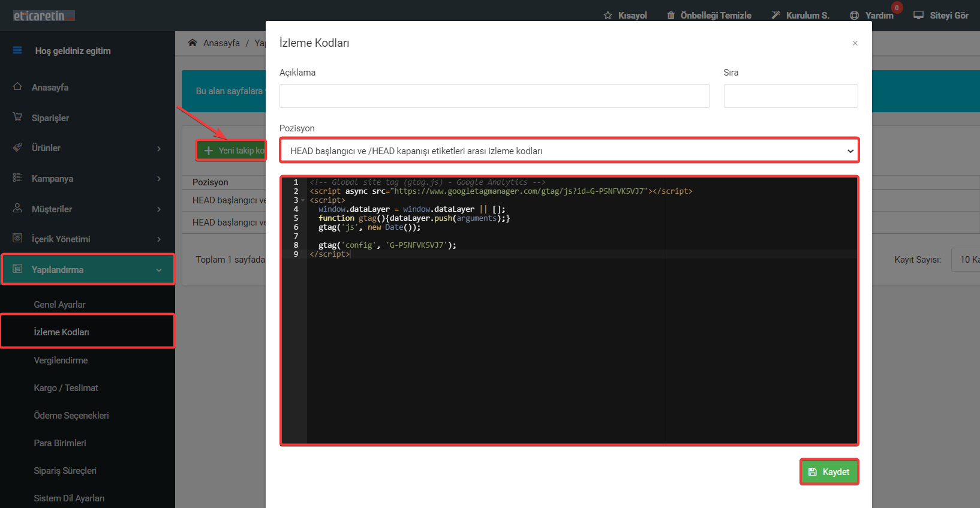Click the plus icon on Yeni takip kodu
Image resolution: width=980 pixels, height=508 pixels.
coord(209,151)
